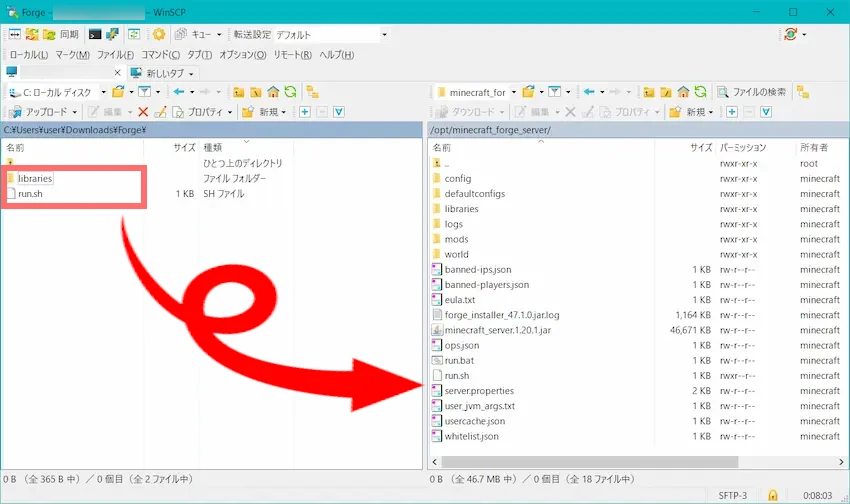Expand the アップロード dropdown arrow

75,112
